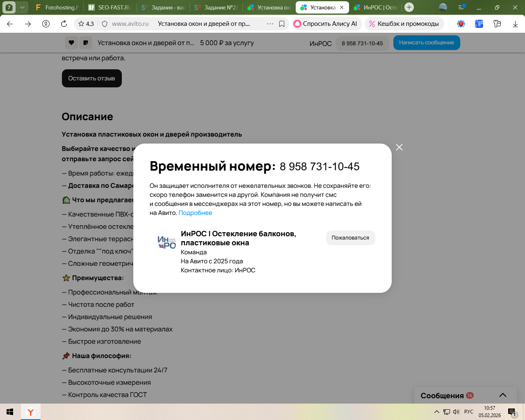The height and width of the screenshot is (420, 525).
Task: Click the network tray icon
Action: pos(447,412)
